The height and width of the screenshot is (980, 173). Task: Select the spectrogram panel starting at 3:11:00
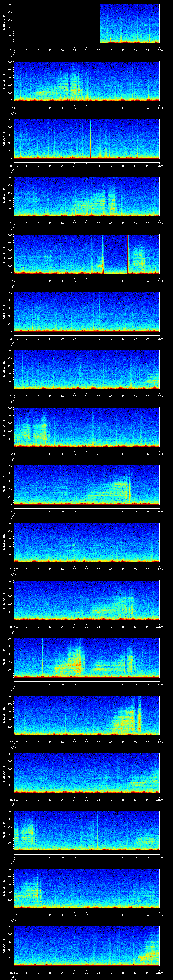87,139
